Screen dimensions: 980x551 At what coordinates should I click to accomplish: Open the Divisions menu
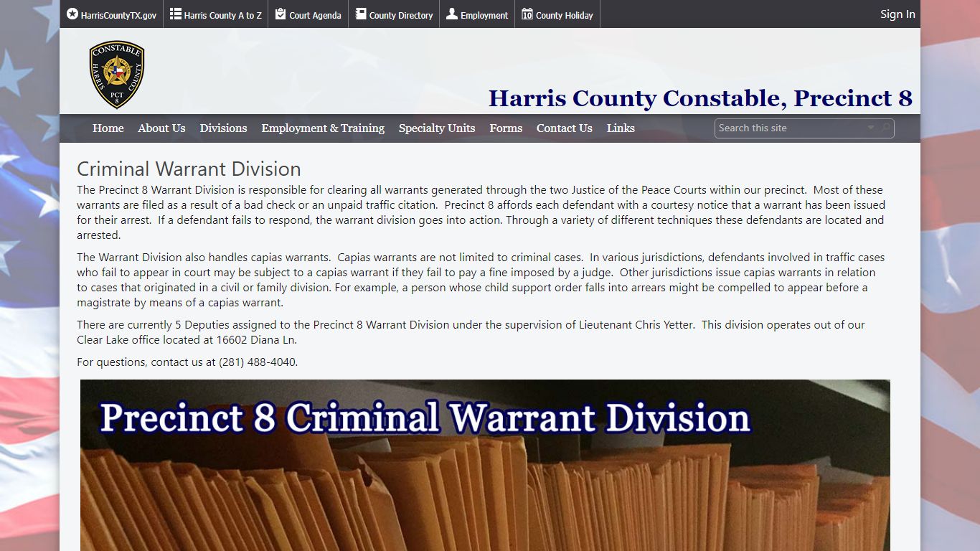223,128
